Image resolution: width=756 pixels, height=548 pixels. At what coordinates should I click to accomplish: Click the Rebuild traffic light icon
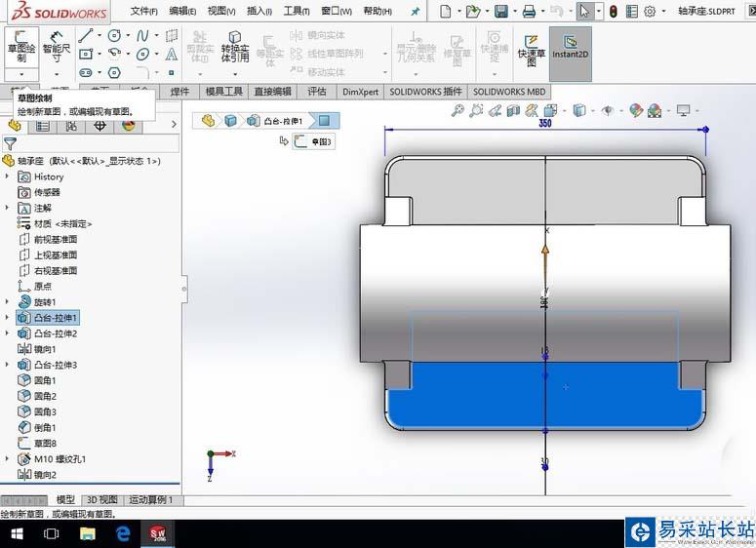613,11
